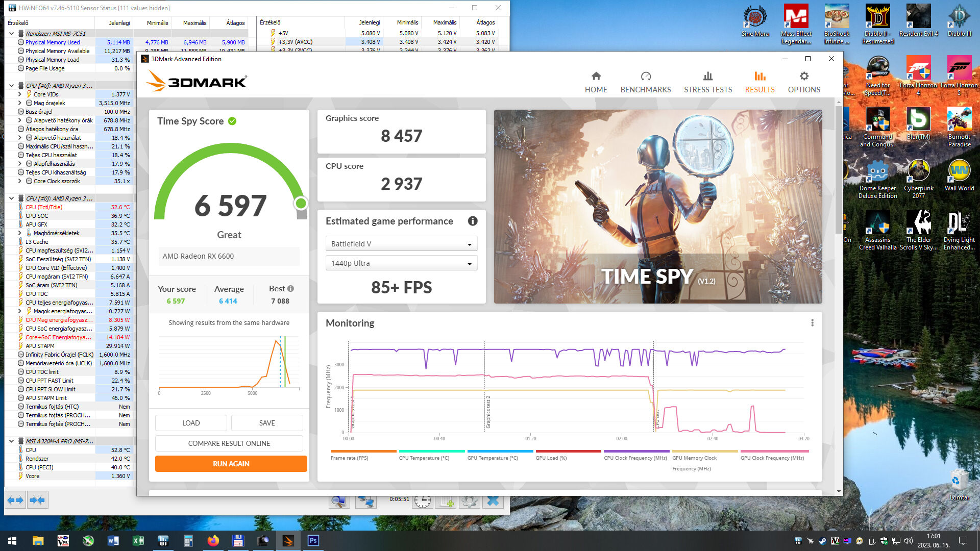Screen dimensions: 980x551
Task: Expand the Core Clock szorzók row
Action: point(20,181)
